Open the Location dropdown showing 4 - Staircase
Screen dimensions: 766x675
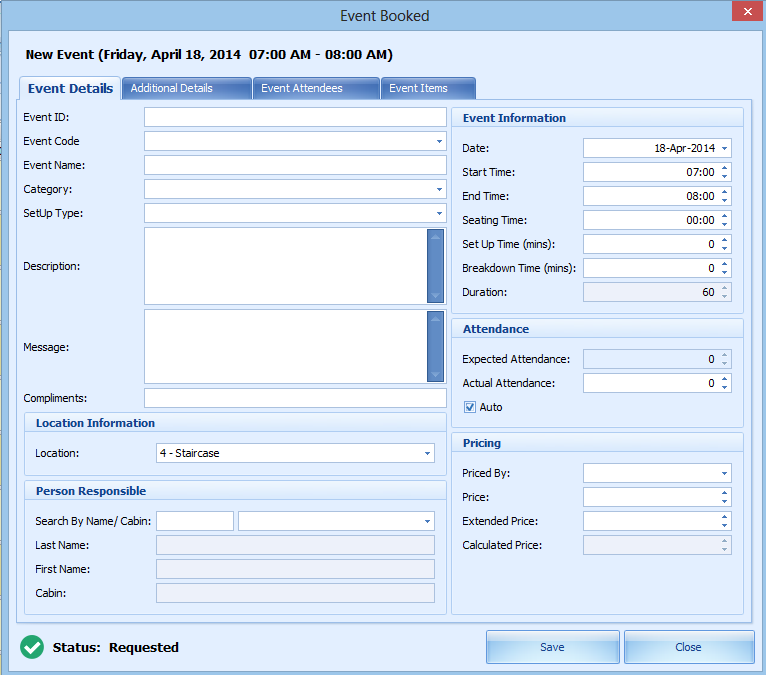pyautogui.click(x=427, y=453)
